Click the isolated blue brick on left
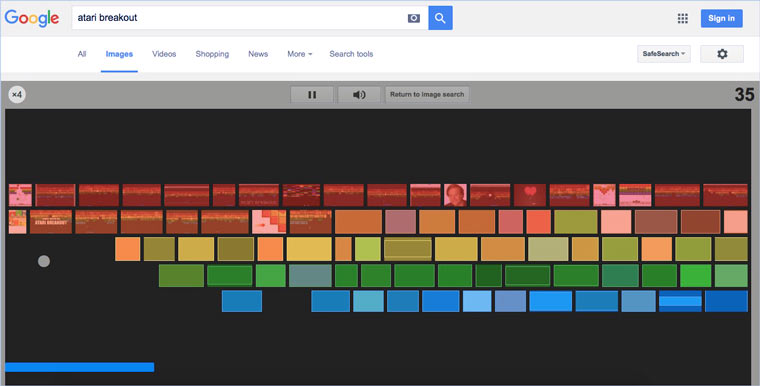 click(x=242, y=301)
